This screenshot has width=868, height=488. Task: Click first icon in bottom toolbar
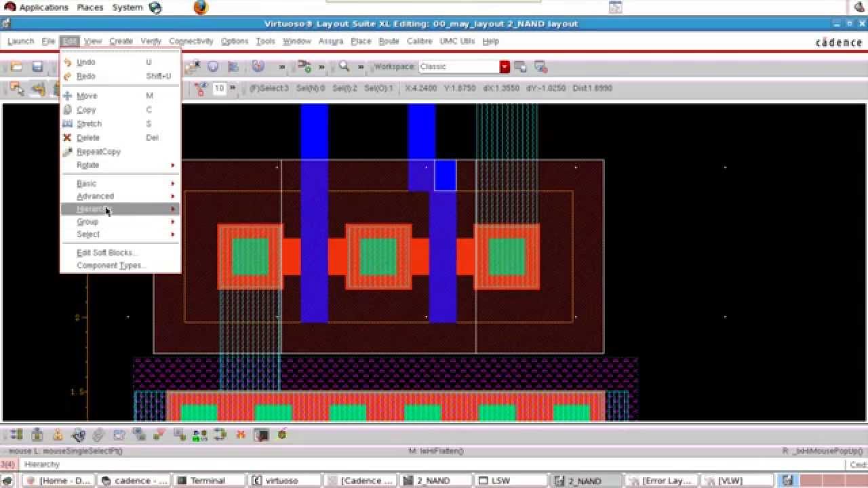(16, 434)
